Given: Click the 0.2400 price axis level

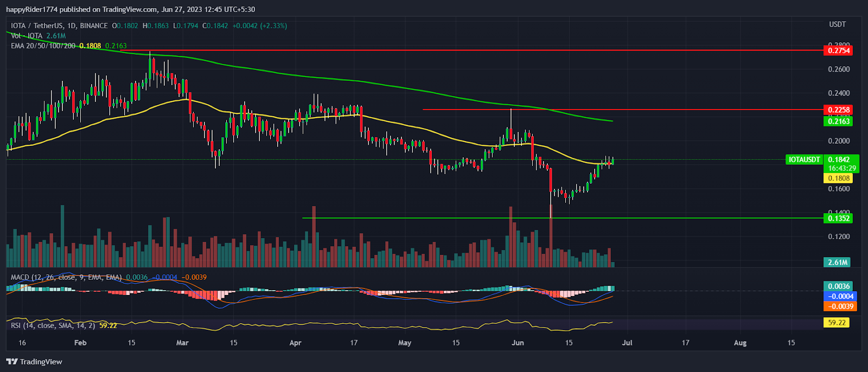Looking at the screenshot, I should click(x=839, y=93).
